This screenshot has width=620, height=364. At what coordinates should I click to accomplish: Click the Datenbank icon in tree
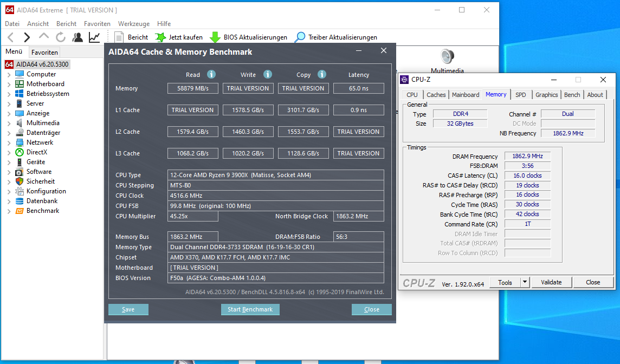[x=20, y=201]
